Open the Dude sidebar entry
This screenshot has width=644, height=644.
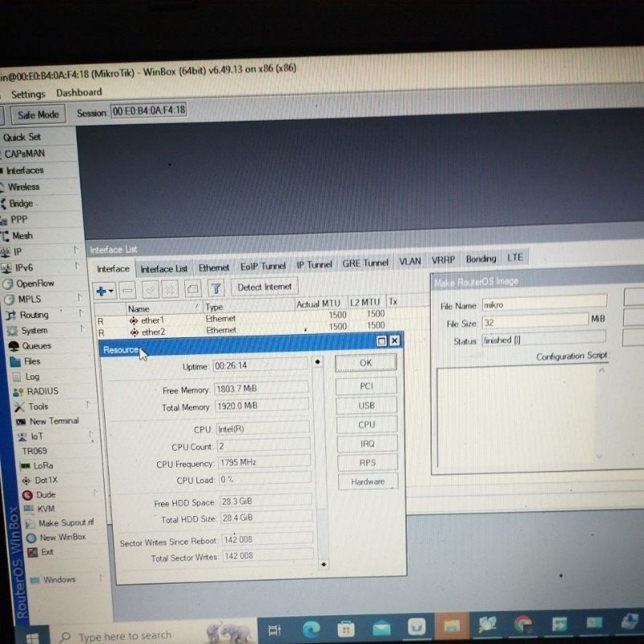39,494
